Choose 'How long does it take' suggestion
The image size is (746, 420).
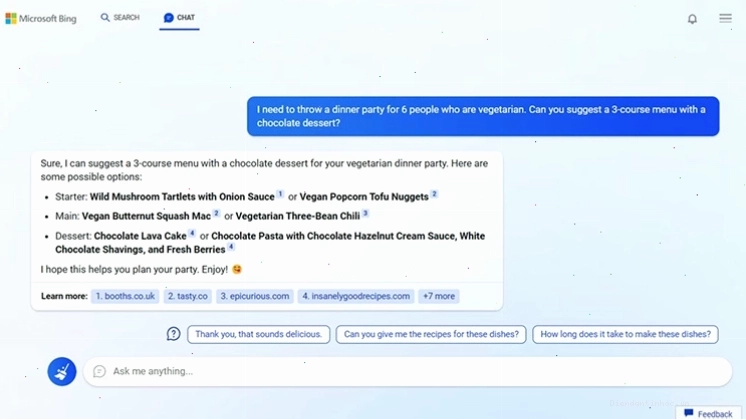625,334
